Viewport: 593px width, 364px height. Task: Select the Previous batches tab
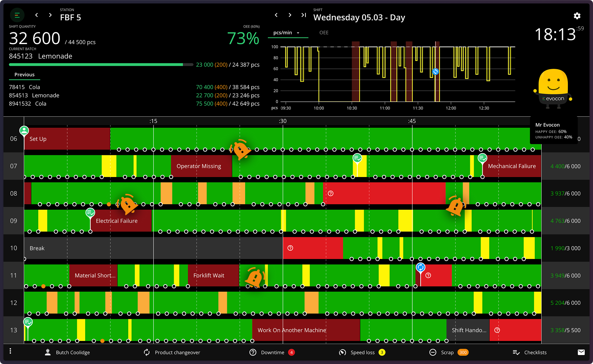[x=24, y=75]
